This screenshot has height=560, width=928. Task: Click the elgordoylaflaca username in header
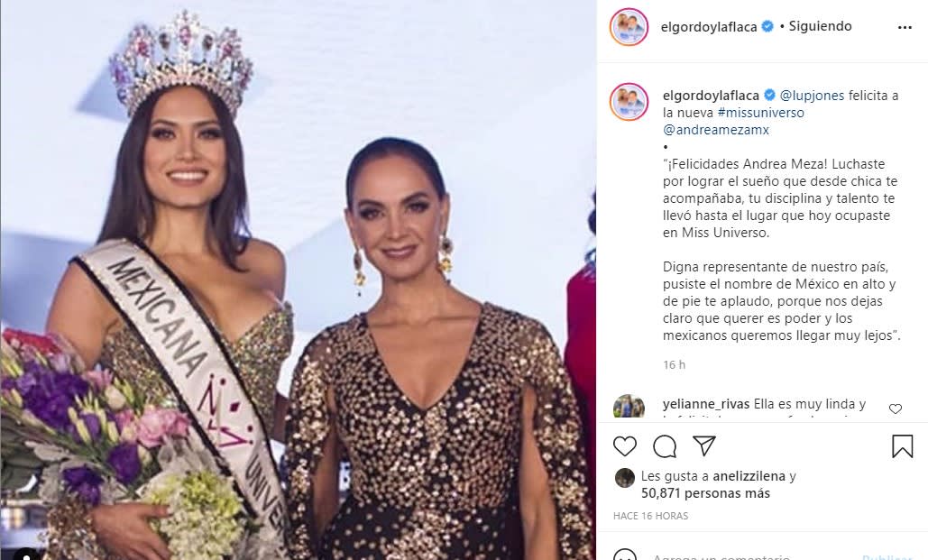pos(709,27)
